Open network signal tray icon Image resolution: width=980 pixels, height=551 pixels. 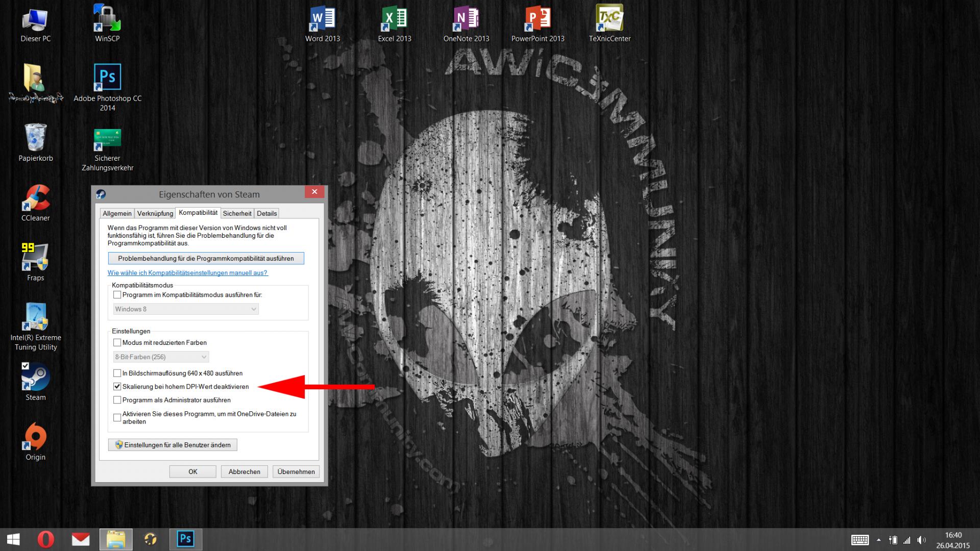pyautogui.click(x=907, y=540)
